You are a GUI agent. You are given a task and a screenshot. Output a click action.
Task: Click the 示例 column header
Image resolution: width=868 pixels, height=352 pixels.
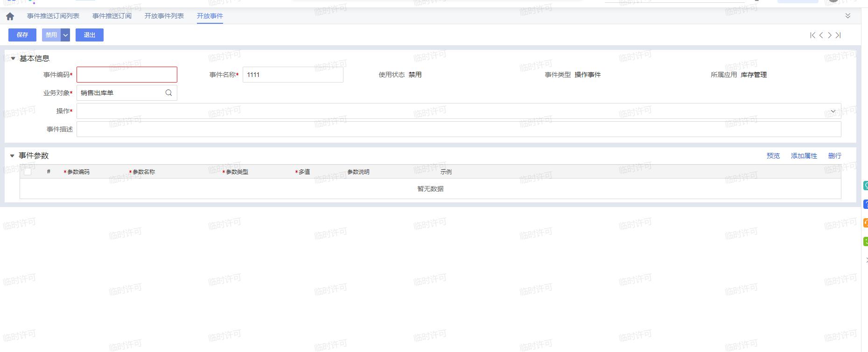coord(446,172)
